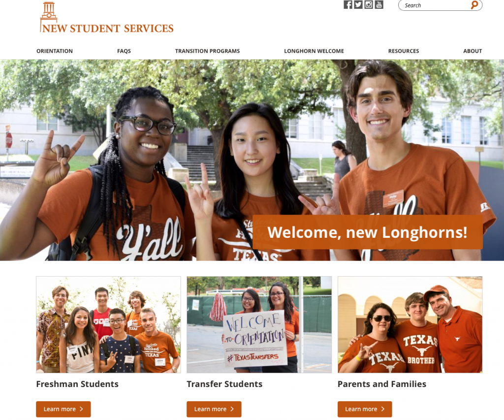Click Learn more under Freshman Students
The width and height of the screenshot is (504, 420).
point(63,409)
